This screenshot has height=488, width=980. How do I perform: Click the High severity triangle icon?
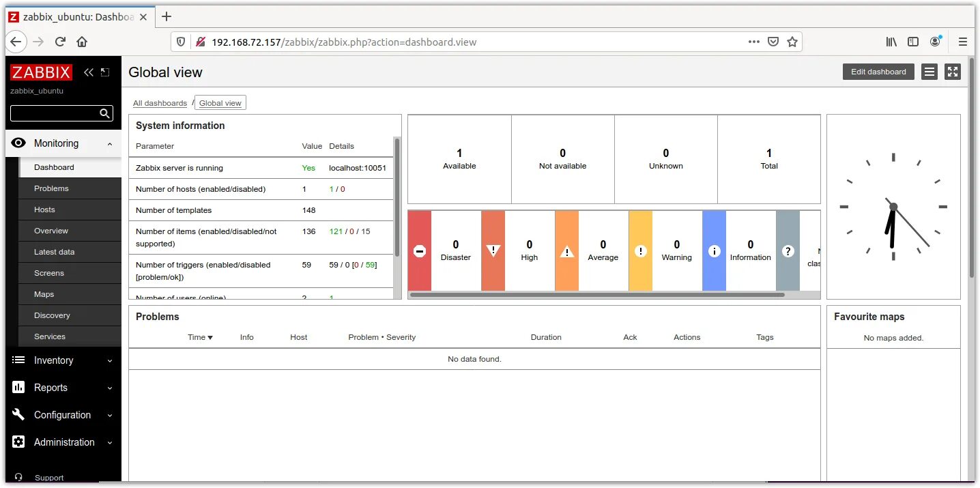tap(493, 251)
